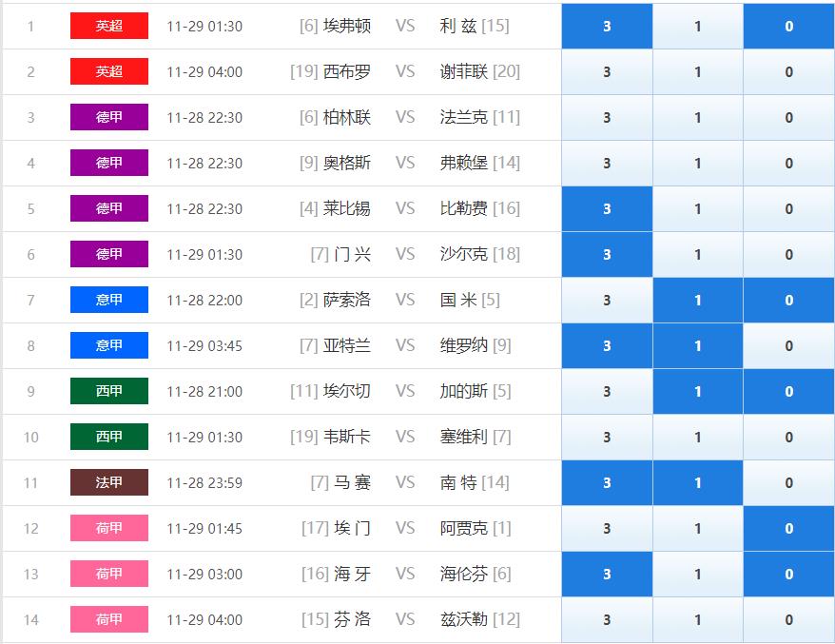Click kickoff time 11-28 21:00
The width and height of the screenshot is (835, 644).
pyautogui.click(x=204, y=392)
